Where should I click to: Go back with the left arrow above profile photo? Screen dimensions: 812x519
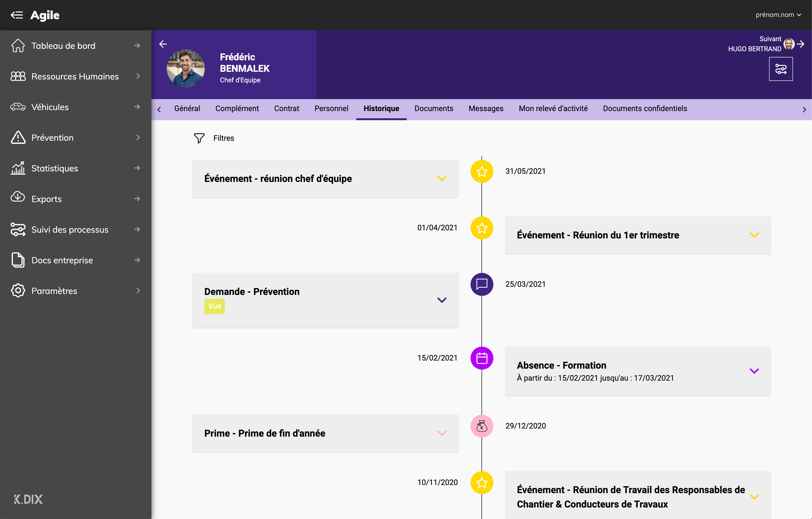[163, 44]
